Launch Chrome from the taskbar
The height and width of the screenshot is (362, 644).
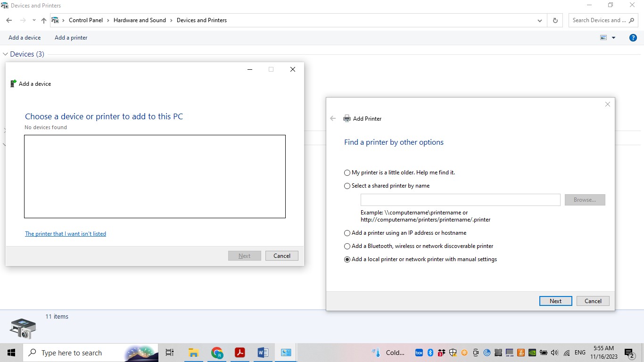point(217,353)
